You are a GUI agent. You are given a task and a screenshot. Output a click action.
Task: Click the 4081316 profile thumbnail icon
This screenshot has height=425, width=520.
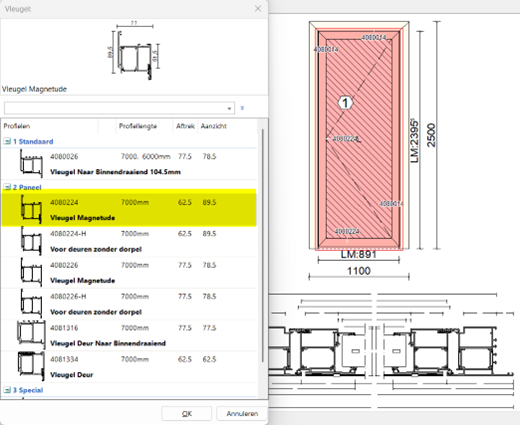31,335
